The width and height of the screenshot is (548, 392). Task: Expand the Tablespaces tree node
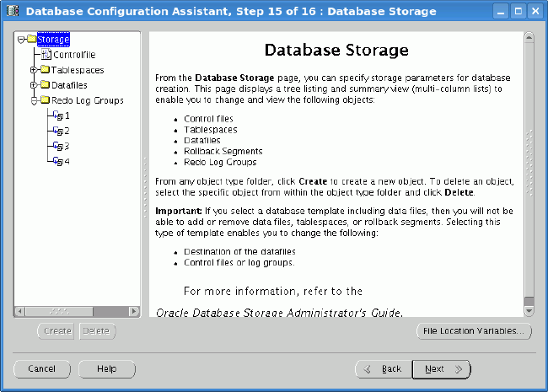pos(34,70)
